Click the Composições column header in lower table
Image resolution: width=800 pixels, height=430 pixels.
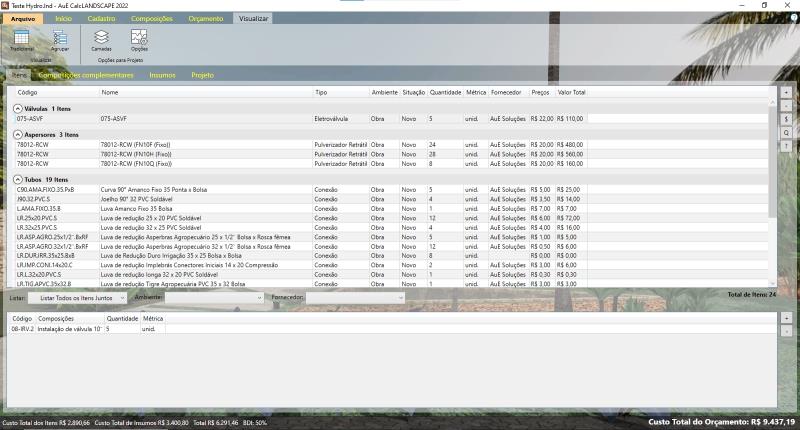click(70, 318)
